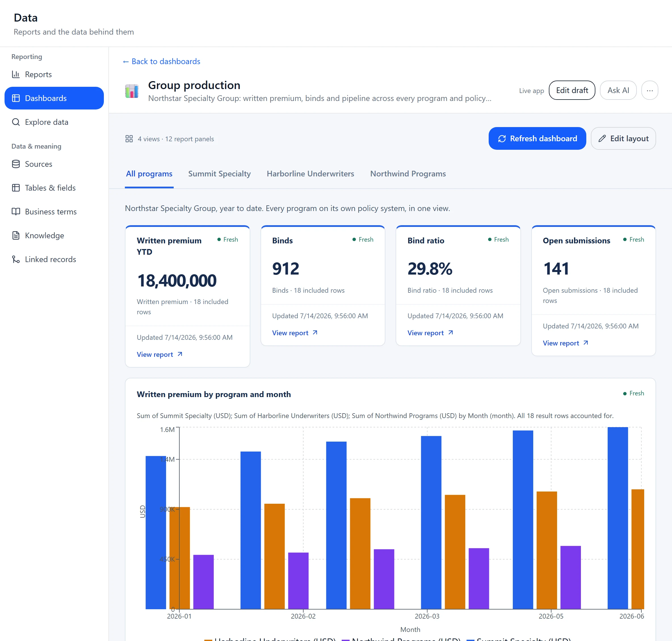672x641 pixels.
Task: Go back to dashboards link
Action: click(x=161, y=62)
